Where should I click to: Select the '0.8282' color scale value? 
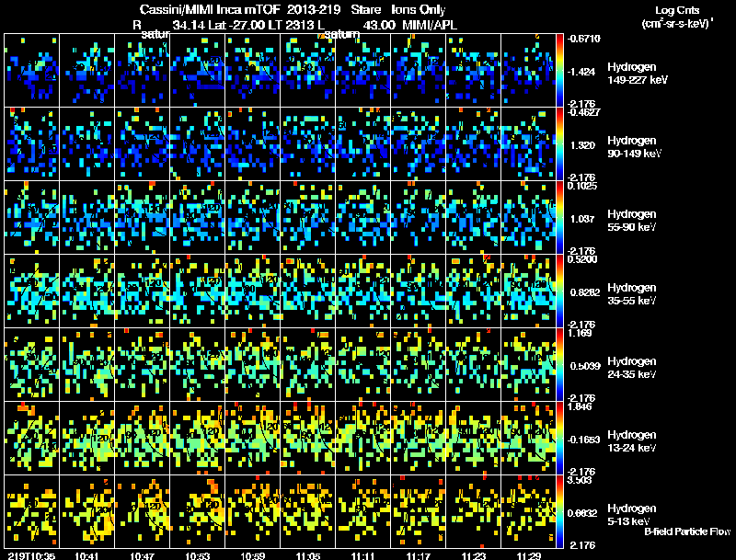coord(585,292)
